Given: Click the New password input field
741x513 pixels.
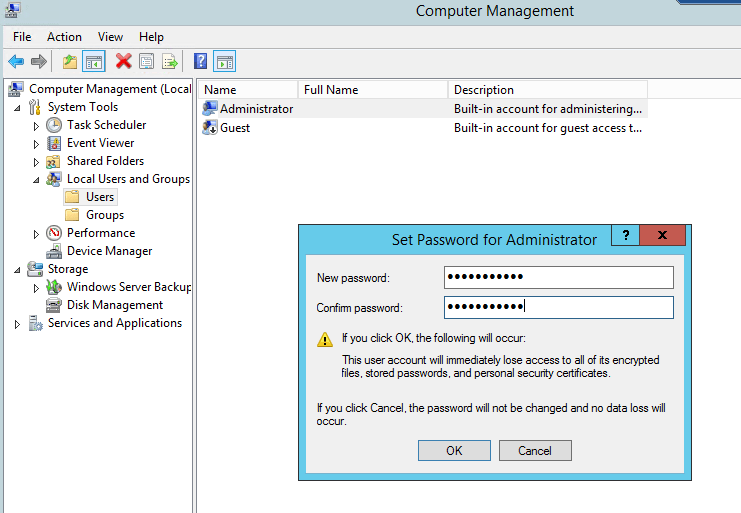Looking at the screenshot, I should [558, 277].
